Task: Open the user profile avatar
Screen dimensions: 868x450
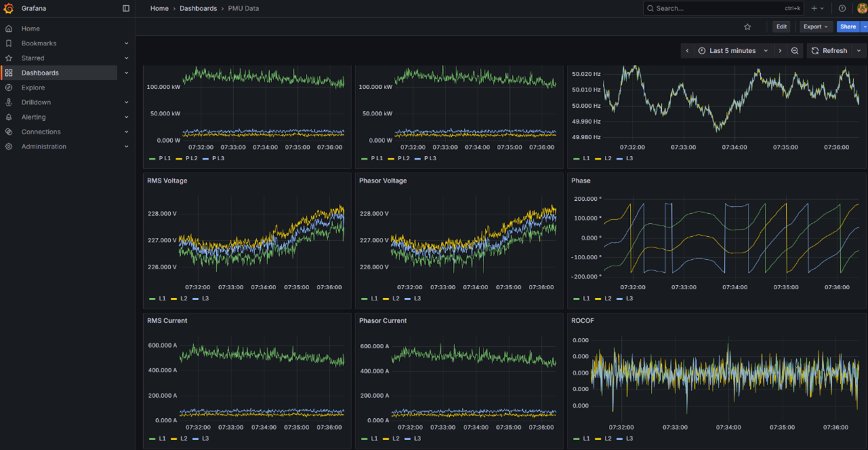Action: [862, 9]
